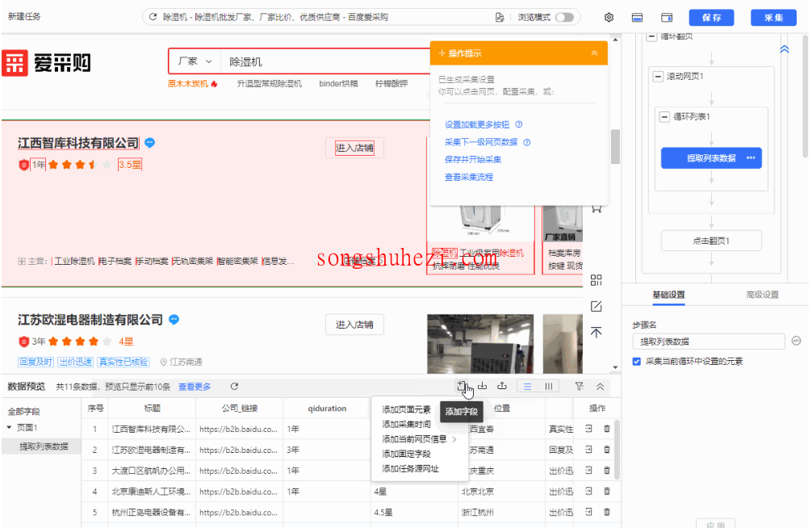Choose 添加页面元素 from menu
The height and width of the screenshot is (528, 812).
point(407,409)
